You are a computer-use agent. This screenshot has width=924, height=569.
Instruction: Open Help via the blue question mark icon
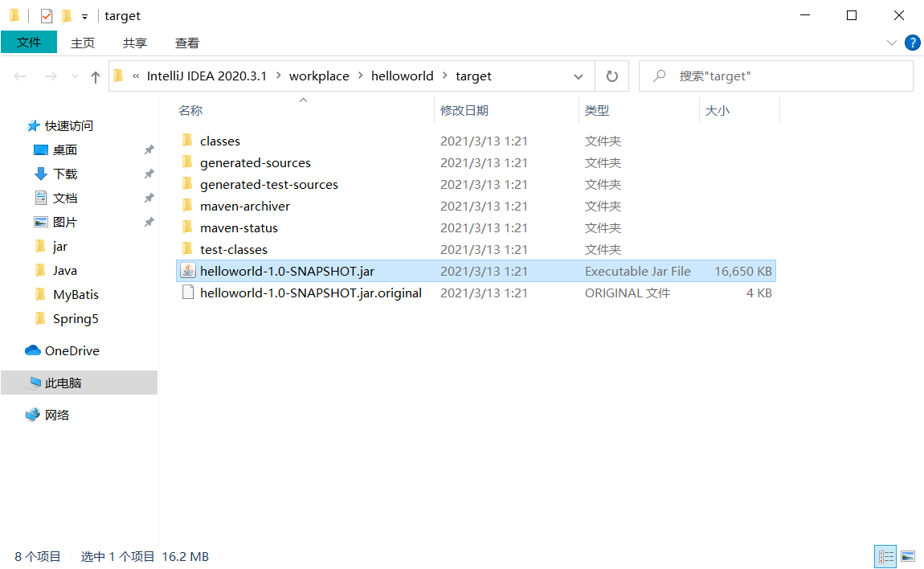pos(913,43)
